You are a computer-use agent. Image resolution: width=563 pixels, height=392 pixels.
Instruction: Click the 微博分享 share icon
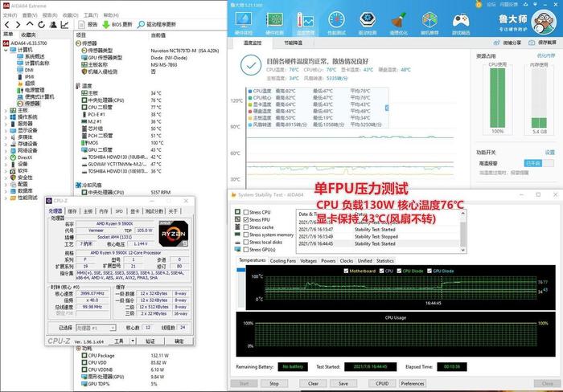497,43
